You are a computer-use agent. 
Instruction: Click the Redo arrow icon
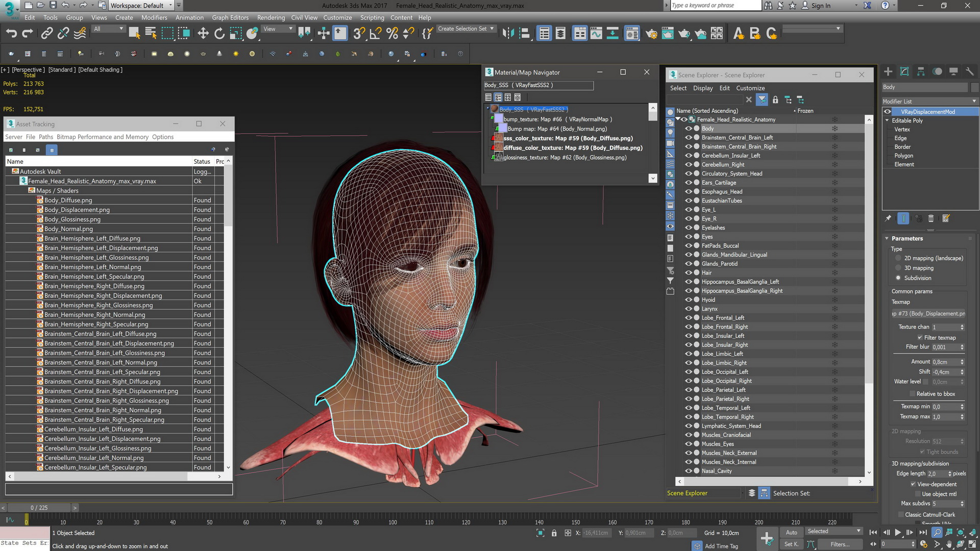tap(28, 34)
